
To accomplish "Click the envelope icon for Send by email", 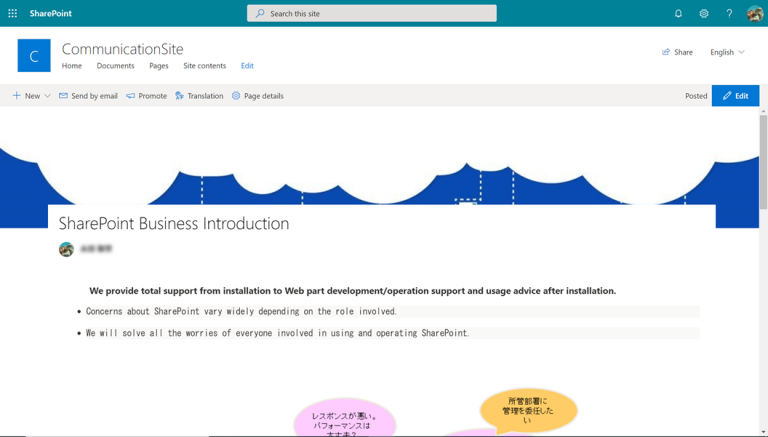I will click(x=63, y=96).
